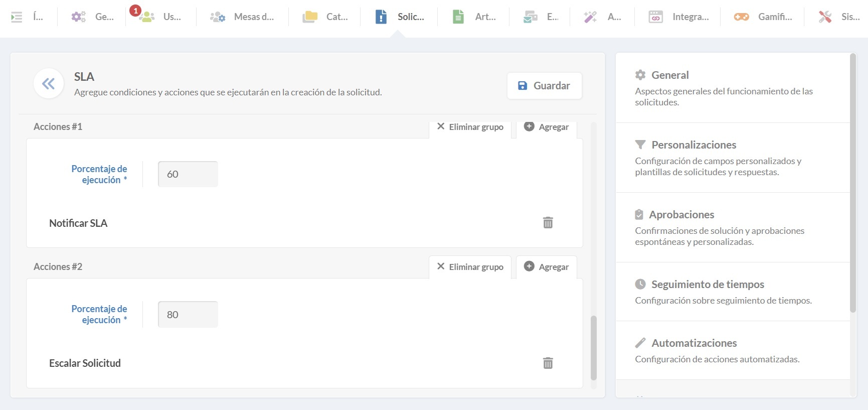
Task: Switch to the Catálogo folder tab
Action: (x=325, y=17)
